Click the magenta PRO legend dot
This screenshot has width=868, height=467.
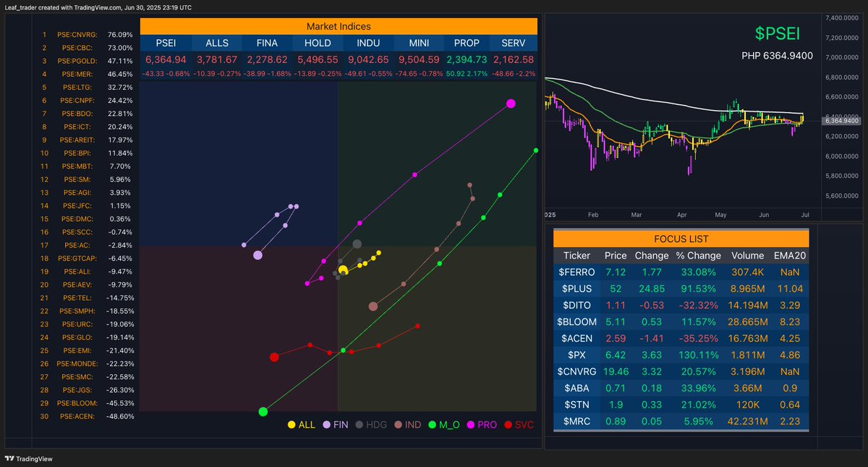pyautogui.click(x=470, y=425)
